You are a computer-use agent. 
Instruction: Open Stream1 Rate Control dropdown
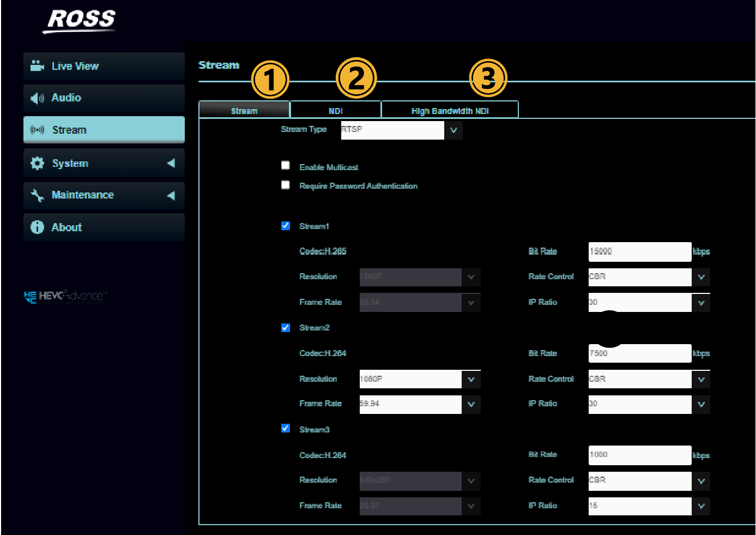click(x=701, y=277)
